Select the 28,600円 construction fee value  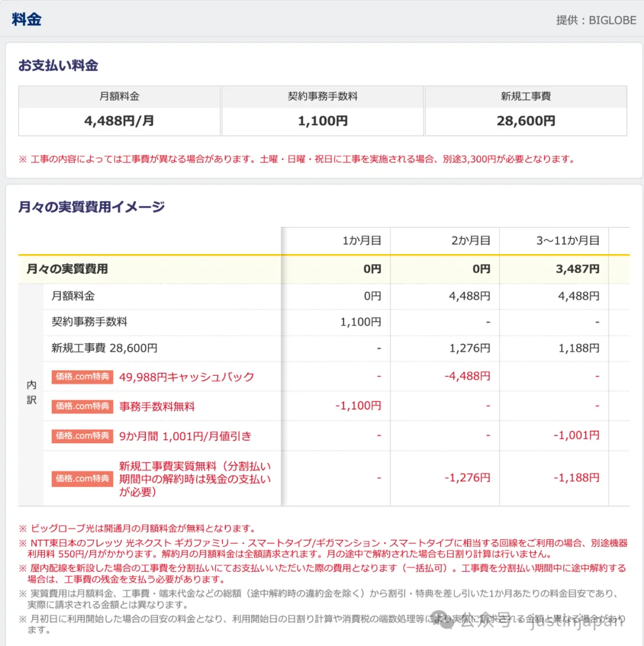click(526, 120)
